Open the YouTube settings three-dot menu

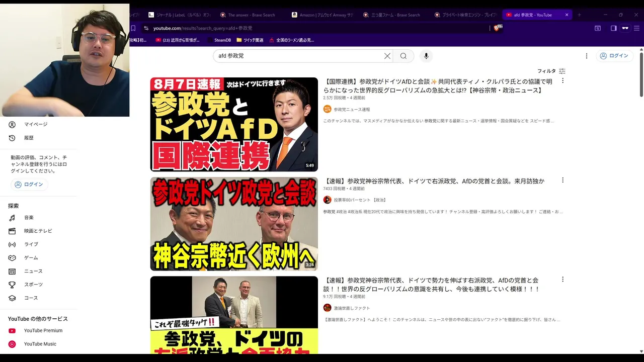[586, 56]
